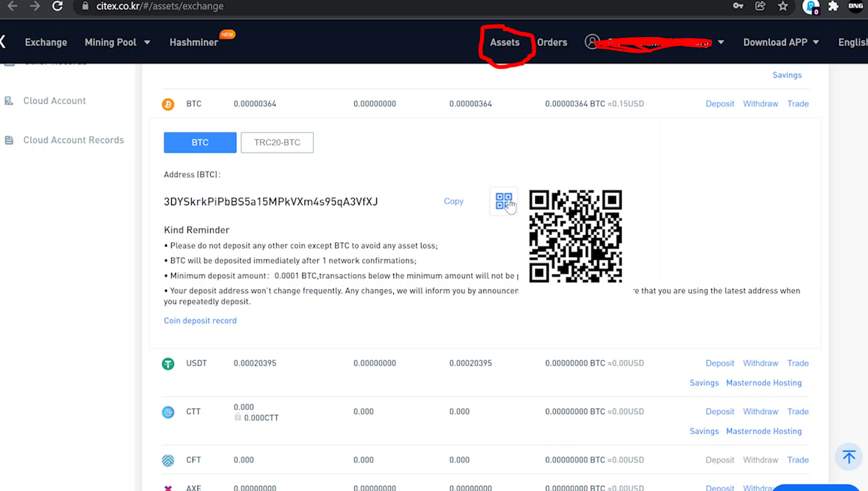Select the TRC20-BTC network tab
Viewport: 868px width, 491px height.
(277, 142)
